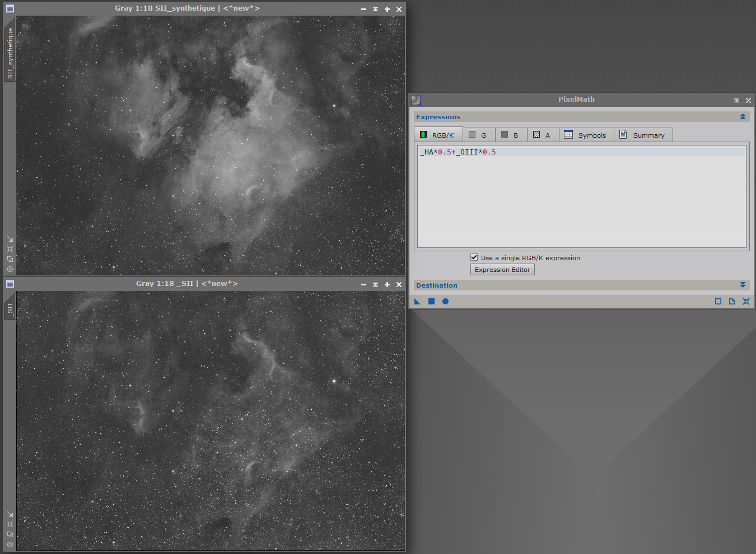Collapse the Expressions section
The image size is (756, 554).
[743, 117]
